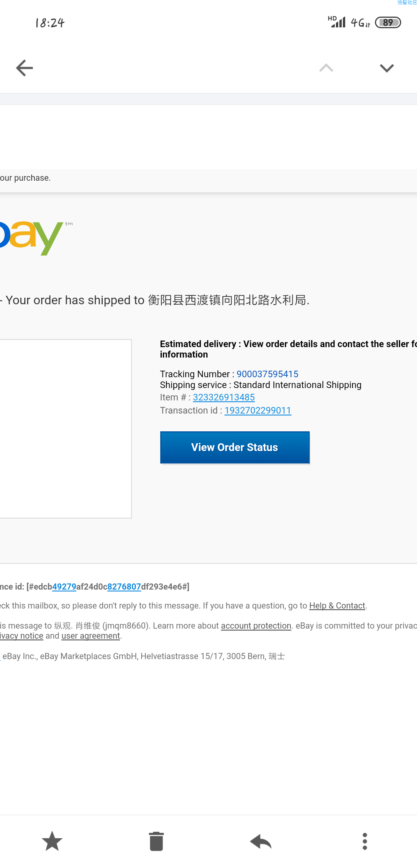Tap the 49279 link in reference id
This screenshot has height=868, width=417.
[x=64, y=587]
